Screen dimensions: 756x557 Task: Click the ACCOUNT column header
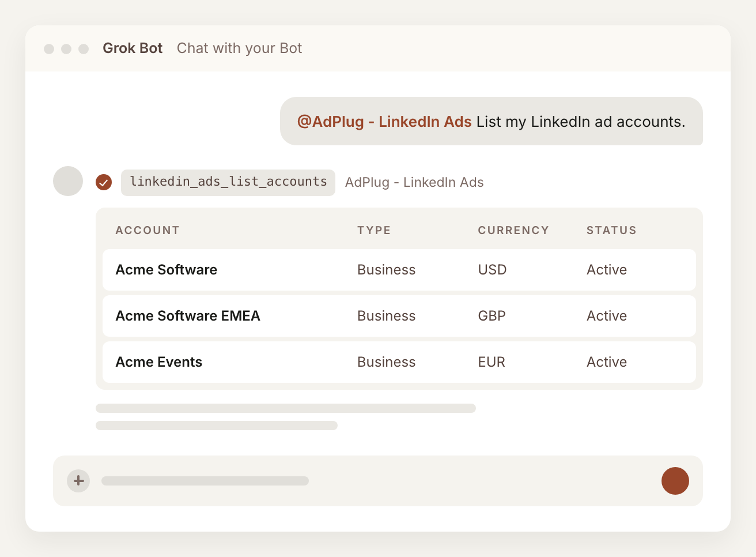coord(148,230)
